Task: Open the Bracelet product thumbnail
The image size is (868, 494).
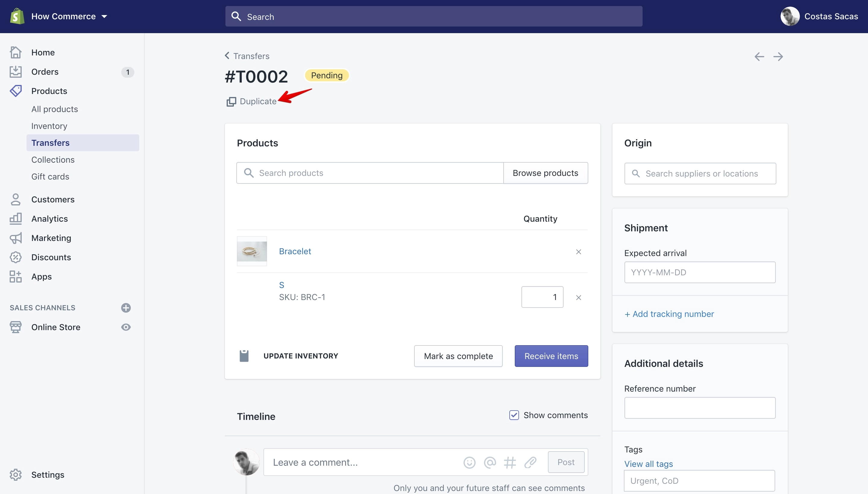Action: (252, 252)
